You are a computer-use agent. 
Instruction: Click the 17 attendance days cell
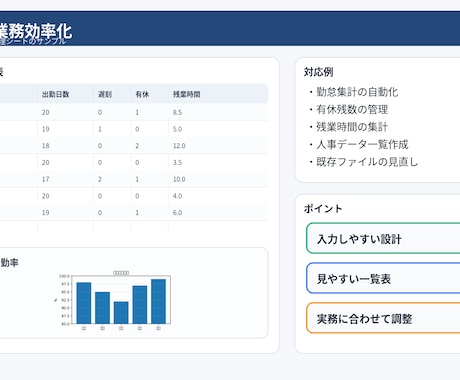pyautogui.click(x=46, y=179)
